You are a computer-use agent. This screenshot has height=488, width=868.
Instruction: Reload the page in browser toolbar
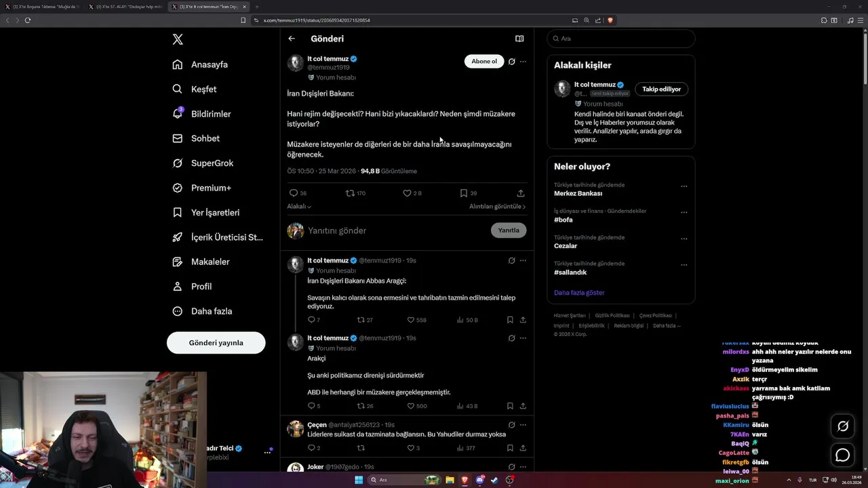(28, 20)
